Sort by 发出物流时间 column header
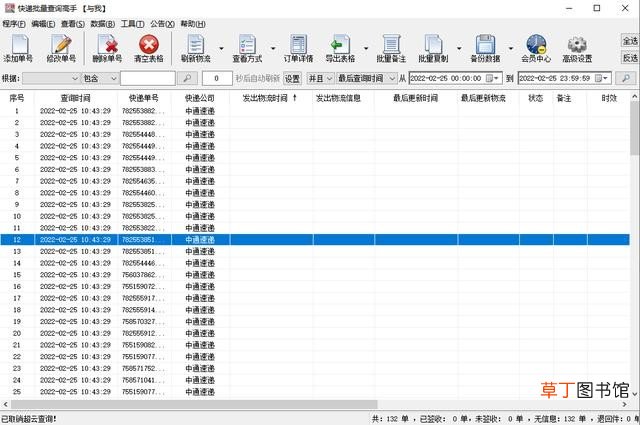The width and height of the screenshot is (640, 425). point(271,98)
